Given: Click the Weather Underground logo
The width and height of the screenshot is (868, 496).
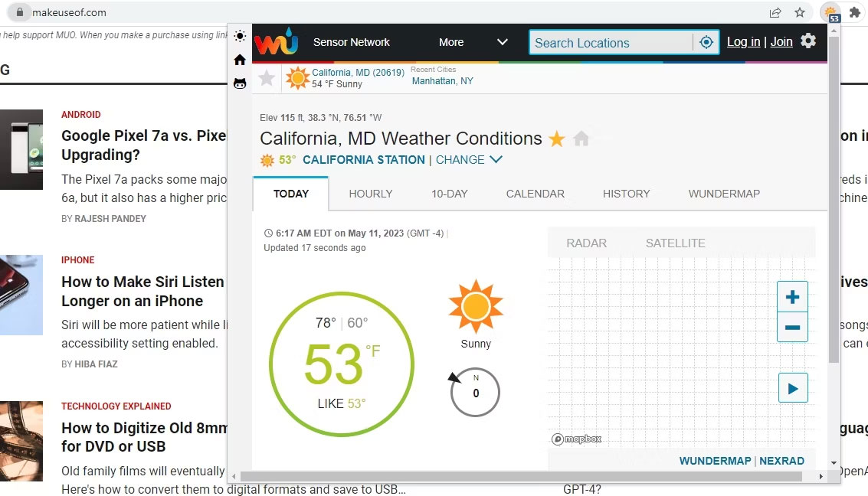Looking at the screenshot, I should click(x=277, y=41).
